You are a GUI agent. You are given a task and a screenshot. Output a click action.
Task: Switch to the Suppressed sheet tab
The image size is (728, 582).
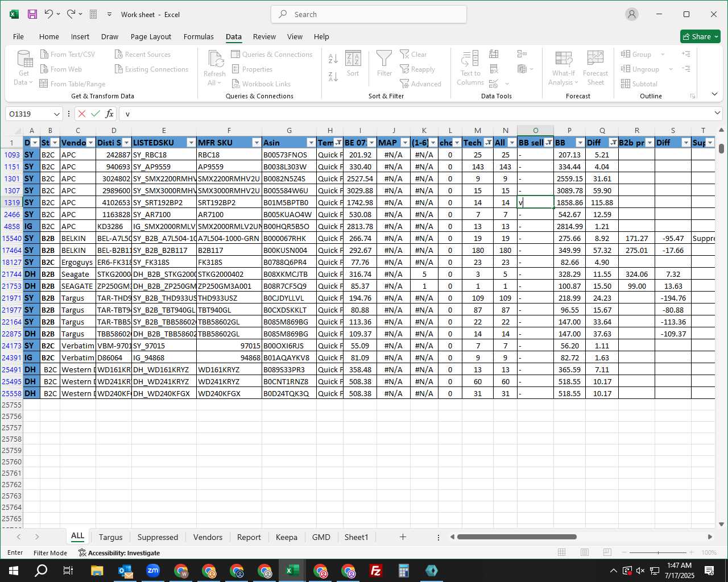tap(158, 537)
